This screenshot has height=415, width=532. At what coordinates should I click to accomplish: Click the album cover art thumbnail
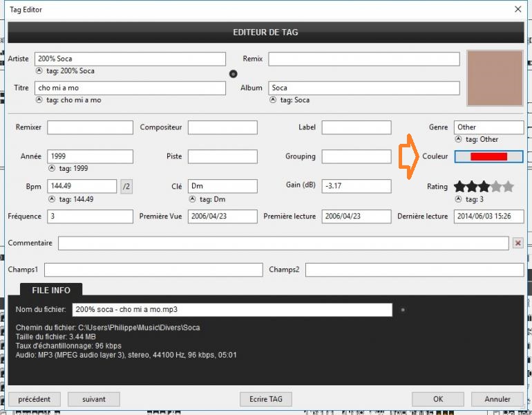(x=495, y=77)
